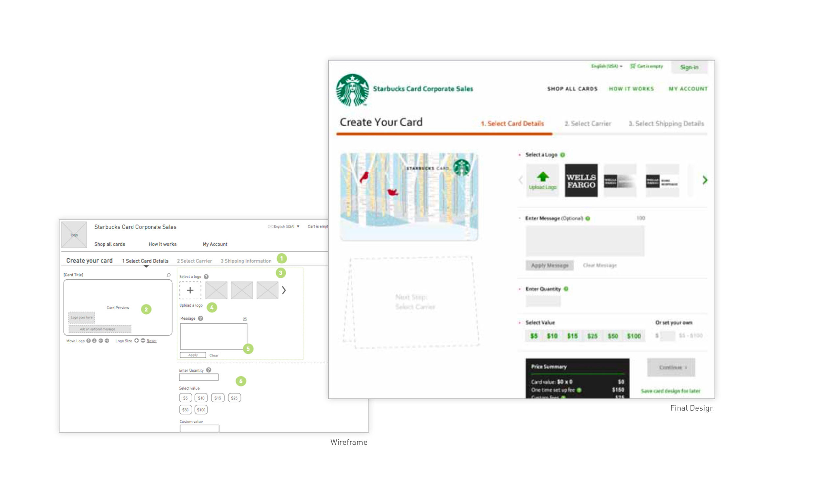822x504 pixels.
Task: Click the help icon next to wireframe Message
Action: click(x=201, y=318)
